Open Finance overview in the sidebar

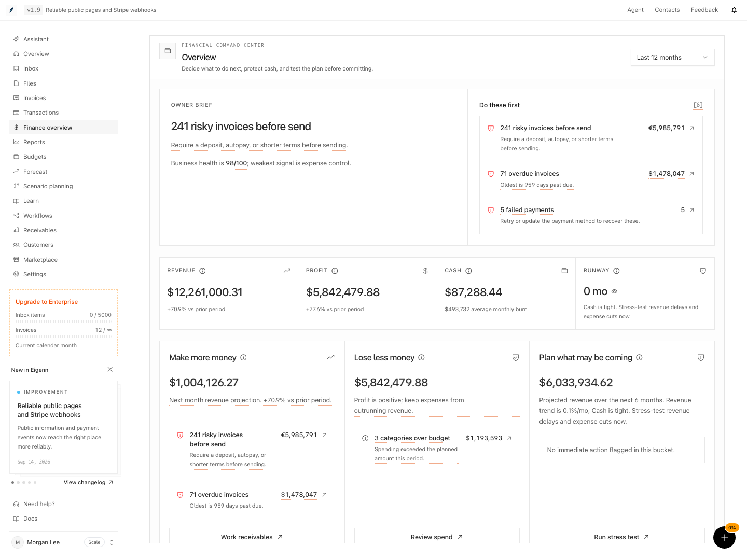(63, 127)
